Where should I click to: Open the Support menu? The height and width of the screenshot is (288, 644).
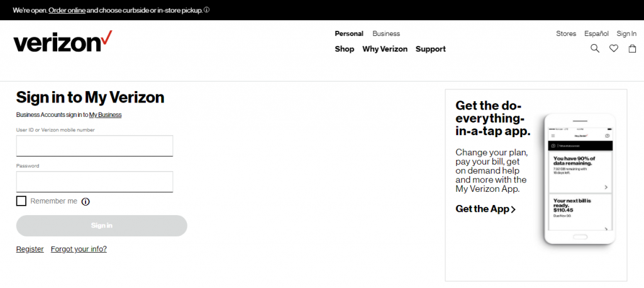point(430,49)
